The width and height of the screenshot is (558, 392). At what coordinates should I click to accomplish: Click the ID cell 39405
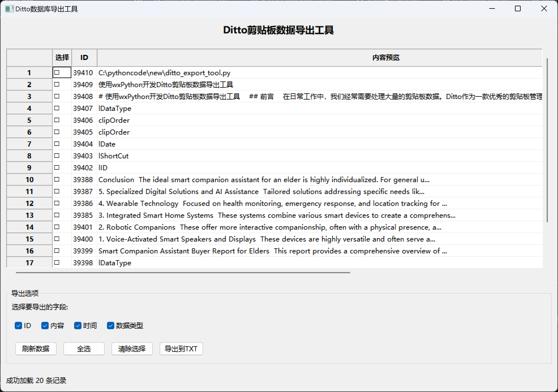coord(84,132)
